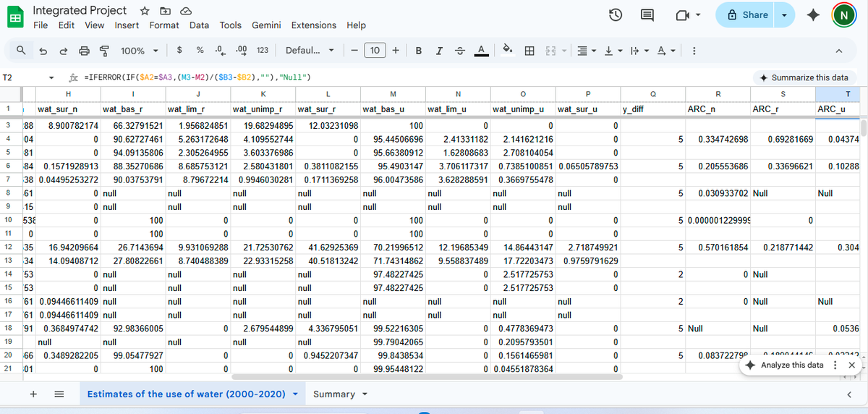Screen dimensions: 868x414
Task: Increase decimal places
Action: (242, 51)
